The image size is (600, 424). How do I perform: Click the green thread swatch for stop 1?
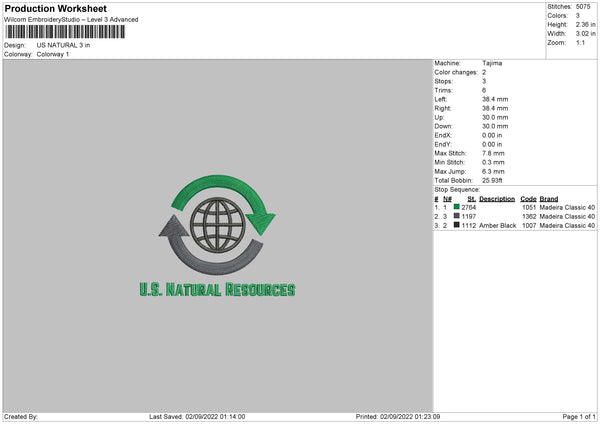point(456,207)
